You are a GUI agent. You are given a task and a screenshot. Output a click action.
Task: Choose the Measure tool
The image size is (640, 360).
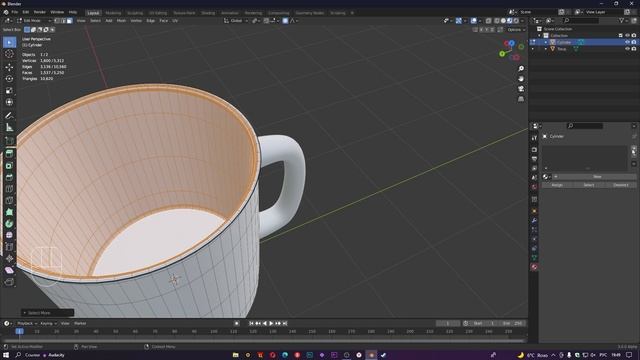(x=9, y=128)
